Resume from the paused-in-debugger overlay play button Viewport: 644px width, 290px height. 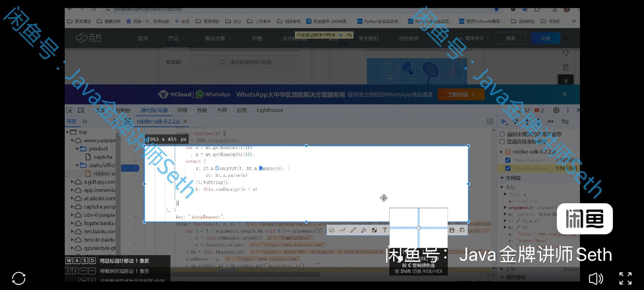341,35
